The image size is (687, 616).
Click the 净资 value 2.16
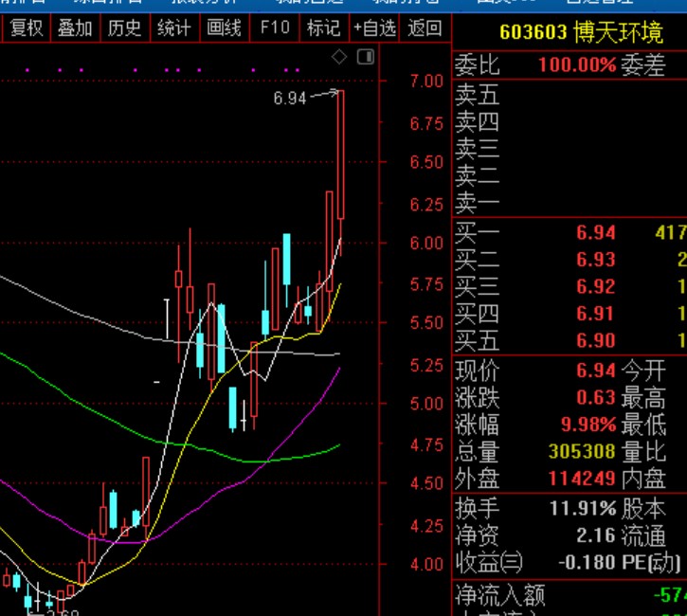point(596,535)
